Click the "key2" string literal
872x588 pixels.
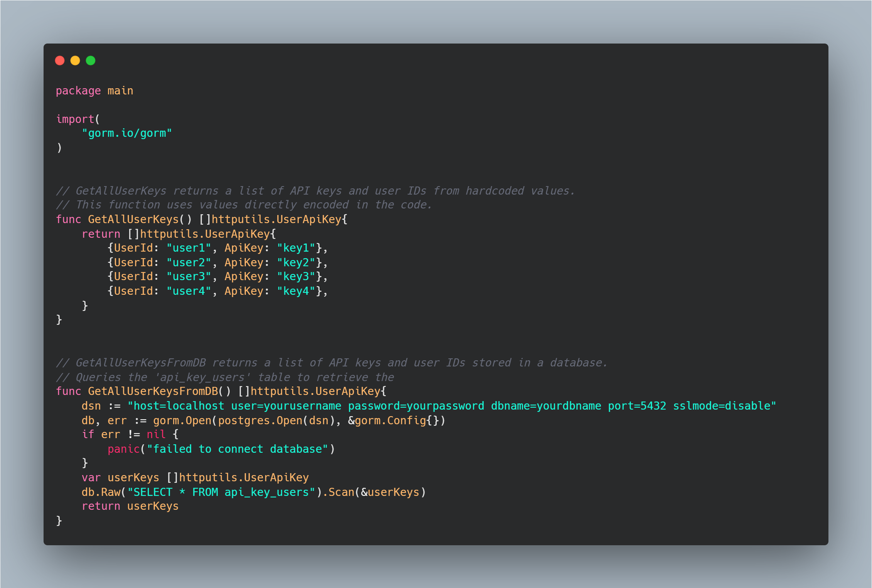coord(296,263)
